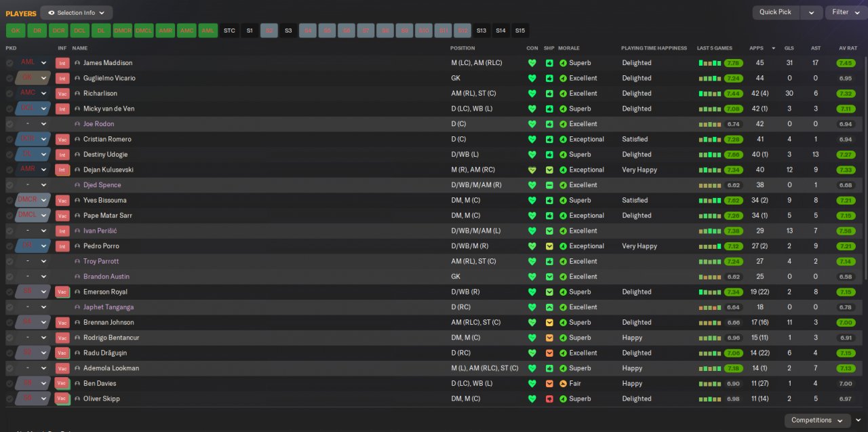Image resolution: width=868 pixels, height=432 pixels.
Task: Click Rodrigo Bentancur's Superb morale icon
Action: click(563, 338)
